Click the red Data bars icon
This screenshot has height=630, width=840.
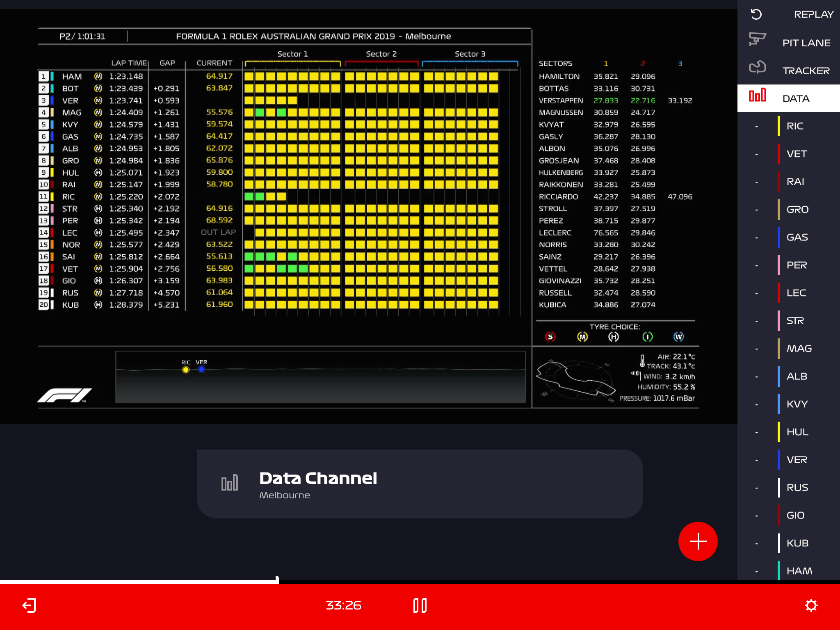click(757, 95)
